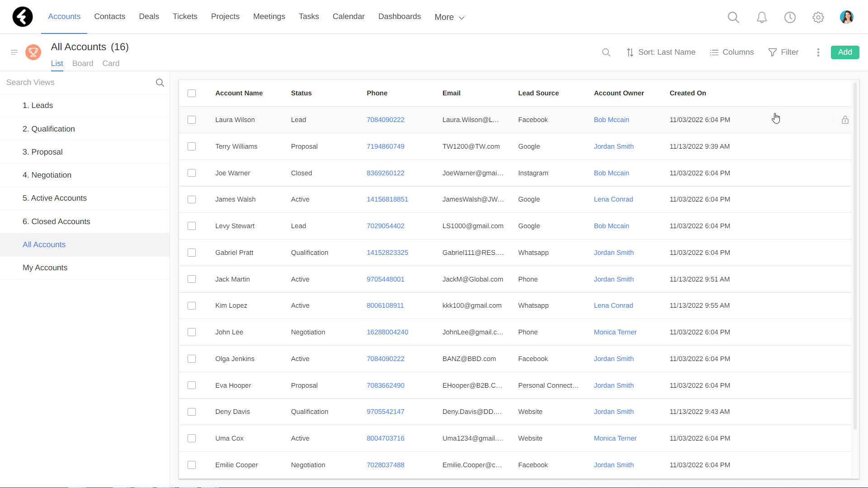Expand the More navigation menu
Viewport: 868px width, 488px height.
[449, 17]
